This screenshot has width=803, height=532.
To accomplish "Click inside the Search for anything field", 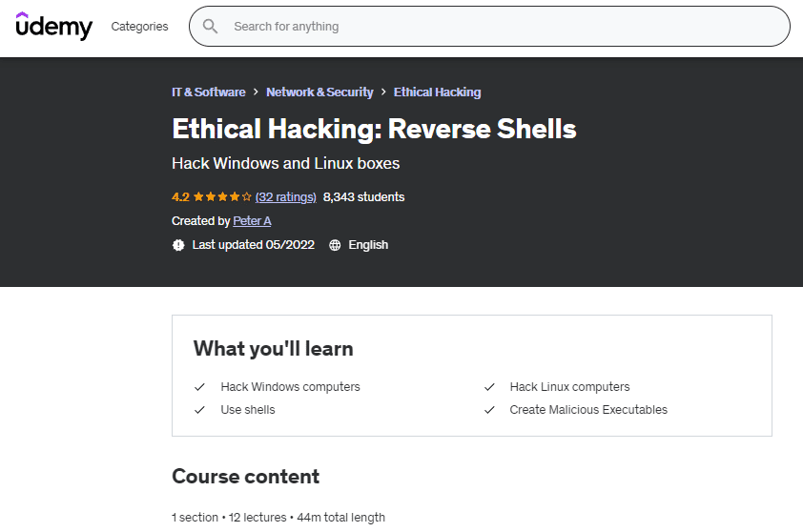I will click(x=496, y=27).
